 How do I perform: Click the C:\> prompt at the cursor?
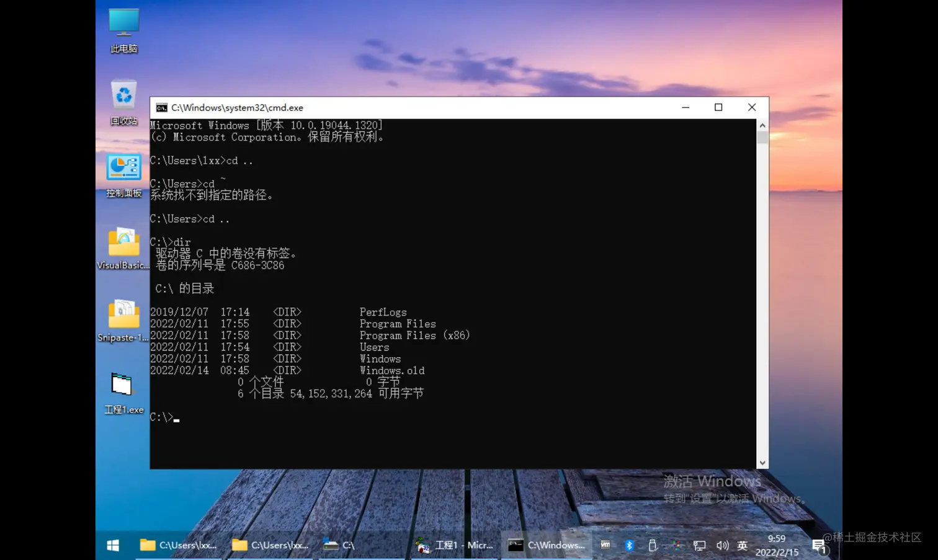coord(161,417)
